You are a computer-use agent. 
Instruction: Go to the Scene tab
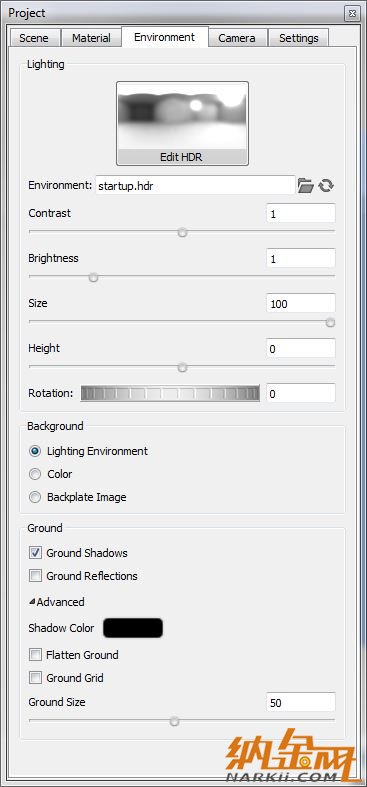pyautogui.click(x=34, y=38)
